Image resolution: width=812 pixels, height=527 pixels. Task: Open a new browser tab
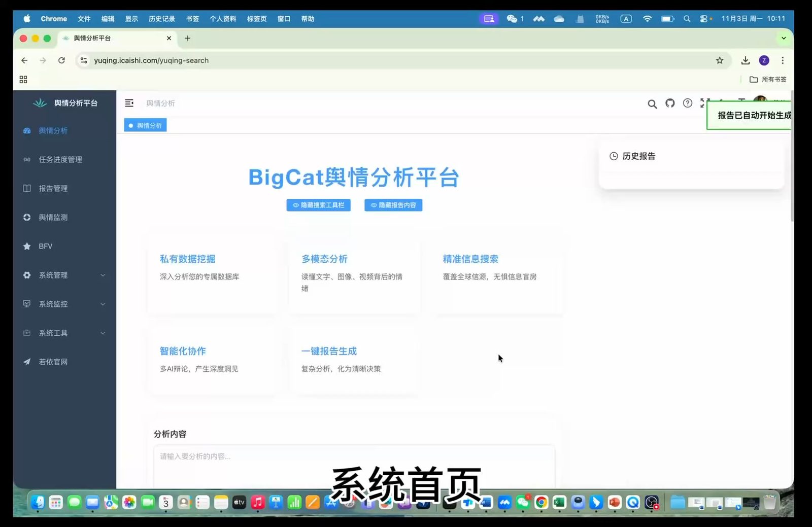coord(187,38)
